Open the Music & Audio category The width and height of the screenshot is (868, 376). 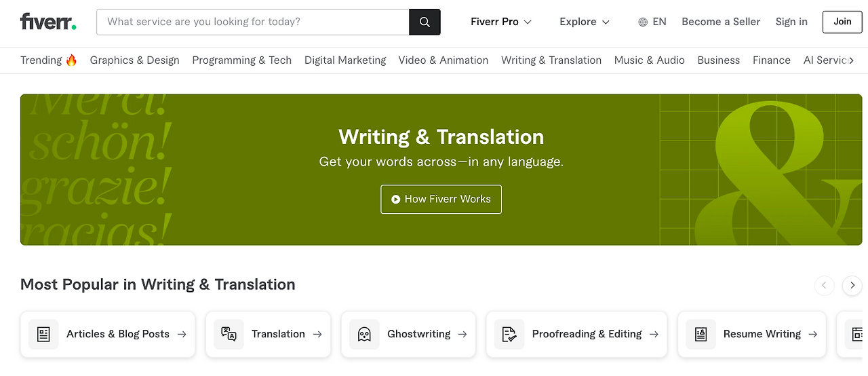[x=650, y=60]
